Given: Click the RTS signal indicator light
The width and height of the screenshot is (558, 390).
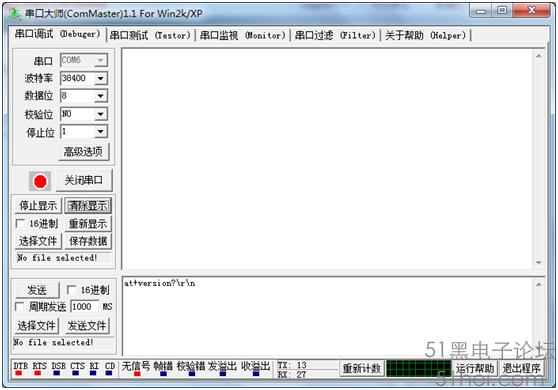Looking at the screenshot, I should [37, 373].
